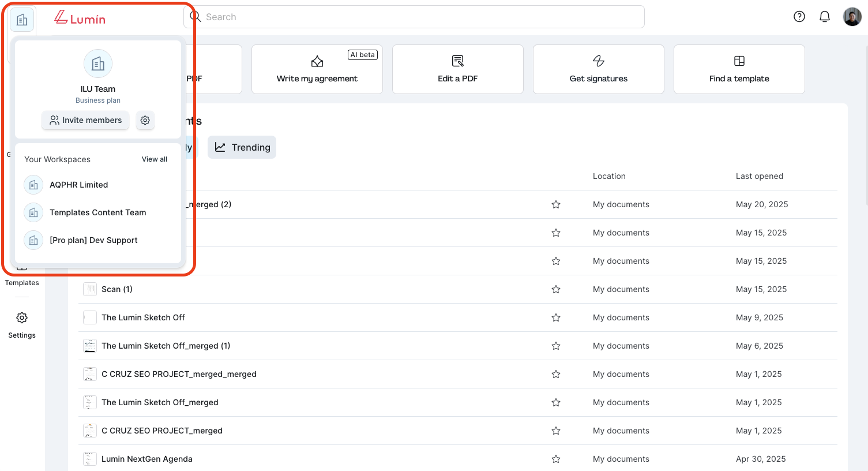Screen dimensions: 868x471
Task: Click the Get signatures card
Action: tap(599, 69)
